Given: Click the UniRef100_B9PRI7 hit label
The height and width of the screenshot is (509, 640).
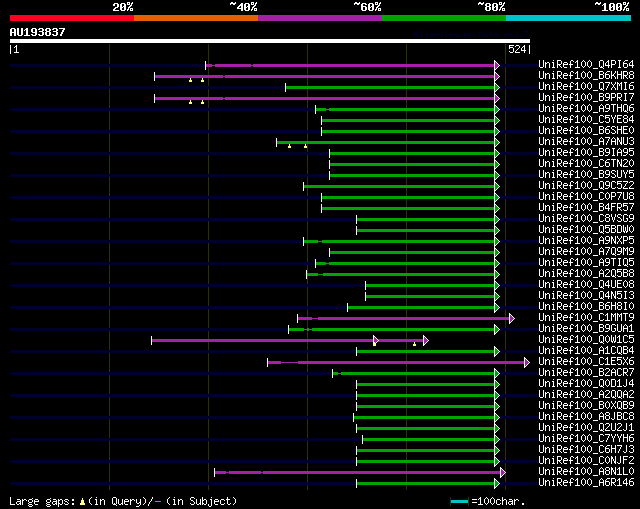Looking at the screenshot, I should pos(586,97).
